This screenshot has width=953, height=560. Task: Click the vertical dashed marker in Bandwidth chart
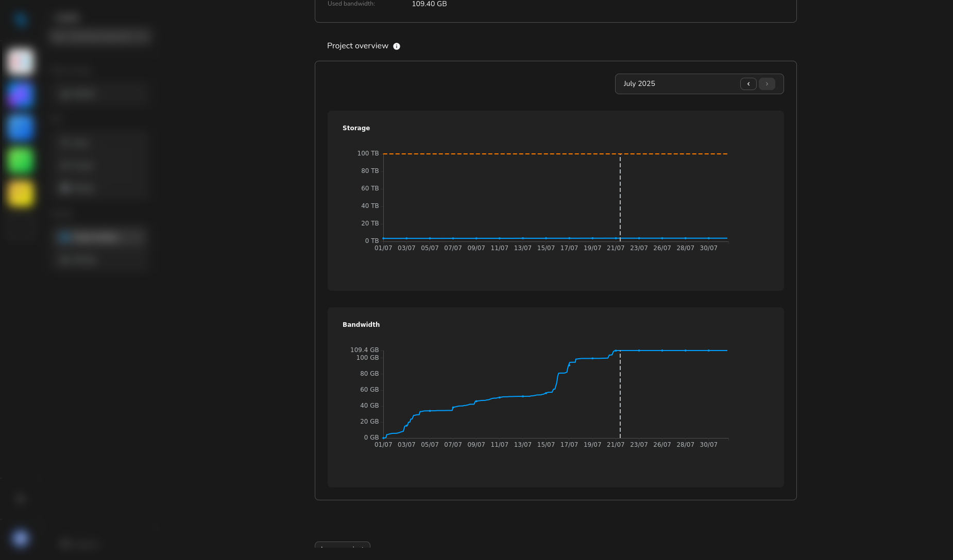pos(620,394)
